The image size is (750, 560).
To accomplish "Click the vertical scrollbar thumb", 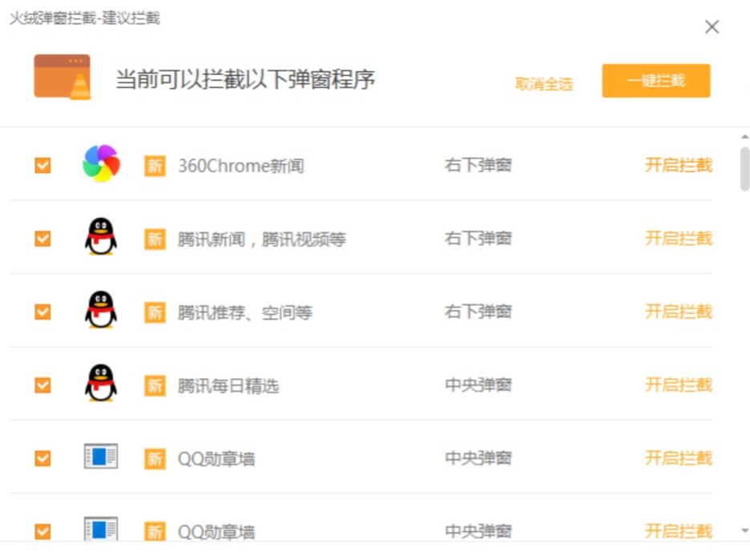I will [x=744, y=169].
